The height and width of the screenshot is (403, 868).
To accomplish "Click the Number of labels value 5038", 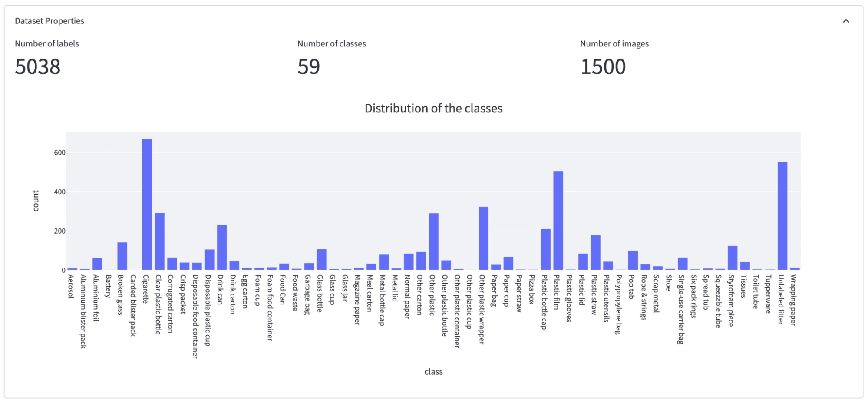I will 37,66.
